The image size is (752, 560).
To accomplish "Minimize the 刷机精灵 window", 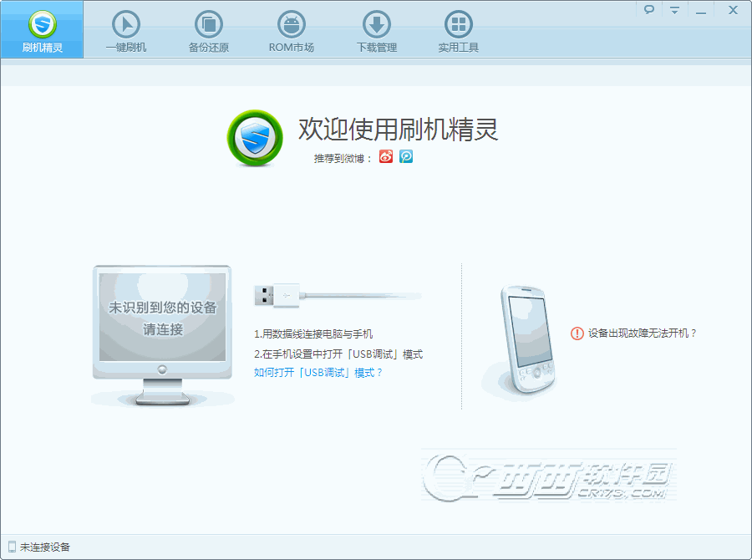I will [x=701, y=10].
